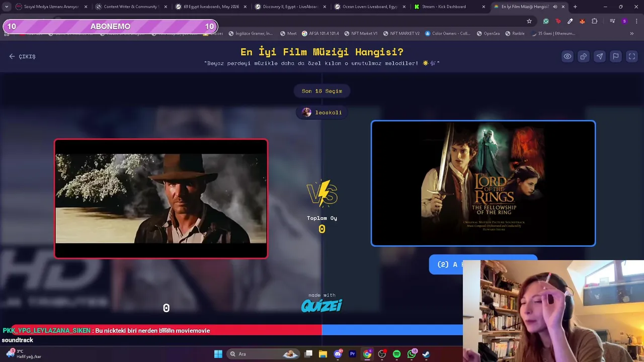Open the purple Chrome profile avatar
The height and width of the screenshot is (362, 644).
point(624,21)
